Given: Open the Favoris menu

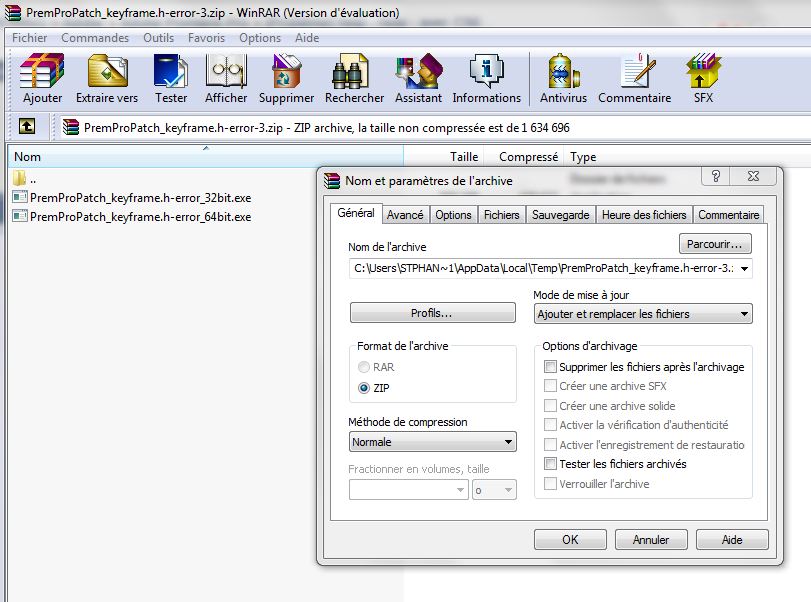Looking at the screenshot, I should (206, 38).
